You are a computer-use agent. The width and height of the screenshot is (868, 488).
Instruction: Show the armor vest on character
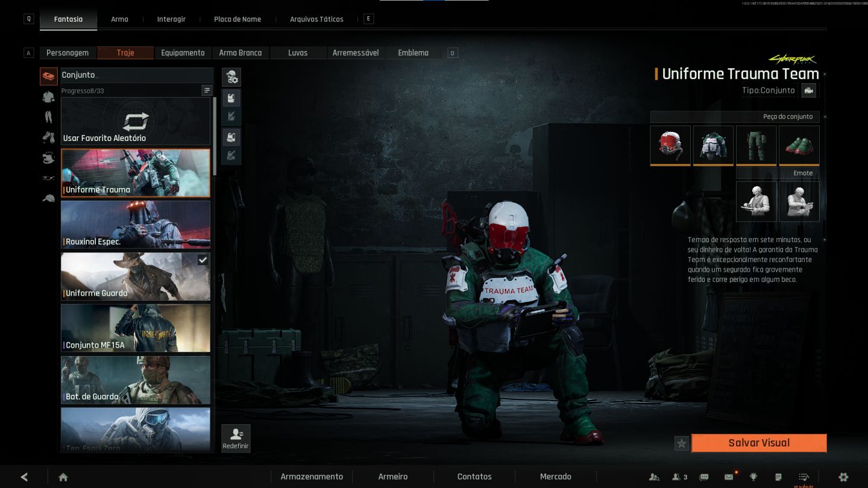point(231,98)
